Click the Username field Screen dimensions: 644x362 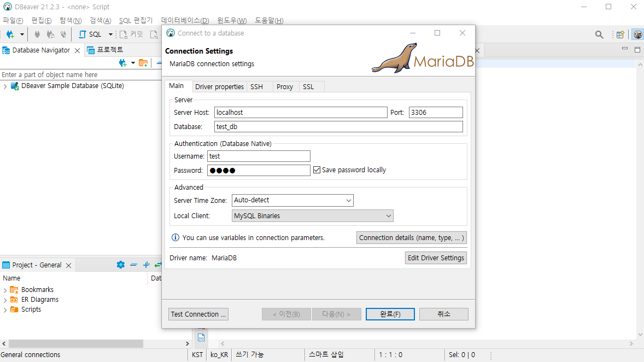(x=259, y=156)
